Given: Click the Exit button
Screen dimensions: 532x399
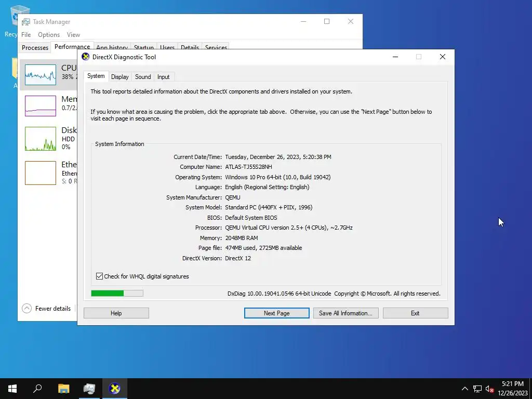Looking at the screenshot, I should click(415, 313).
